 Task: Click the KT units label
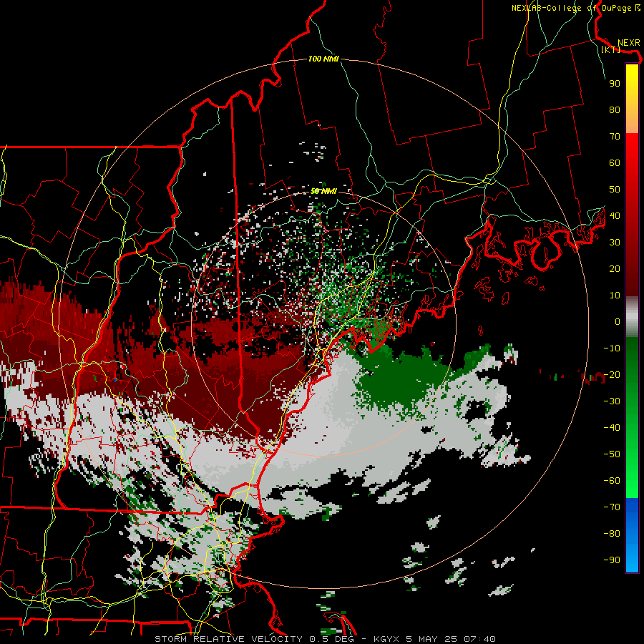pyautogui.click(x=610, y=49)
